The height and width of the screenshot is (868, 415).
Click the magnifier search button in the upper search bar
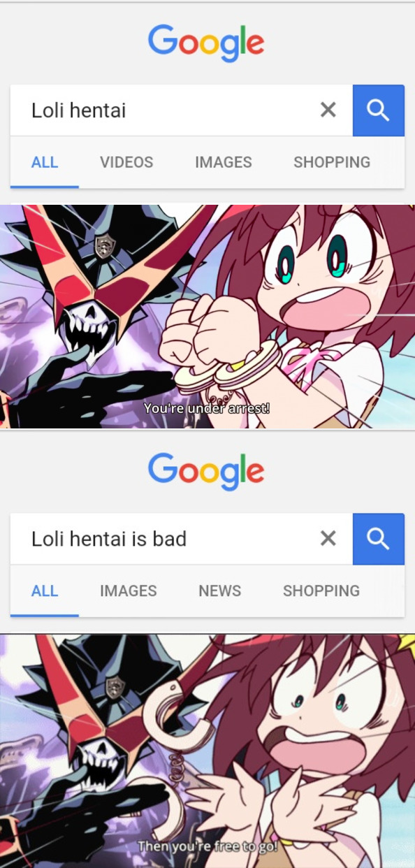click(379, 110)
